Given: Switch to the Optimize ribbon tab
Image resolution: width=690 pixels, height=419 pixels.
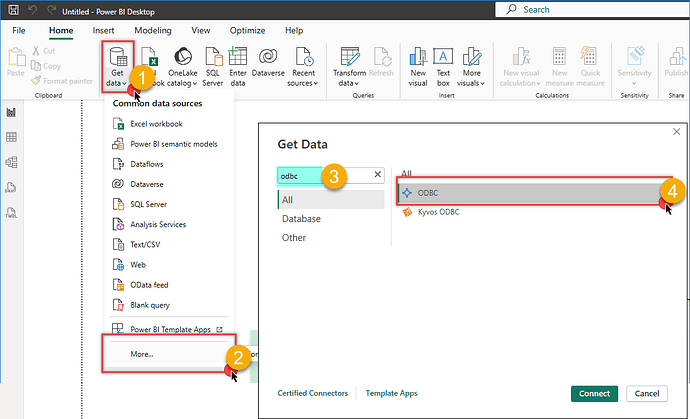Looking at the screenshot, I should [247, 30].
